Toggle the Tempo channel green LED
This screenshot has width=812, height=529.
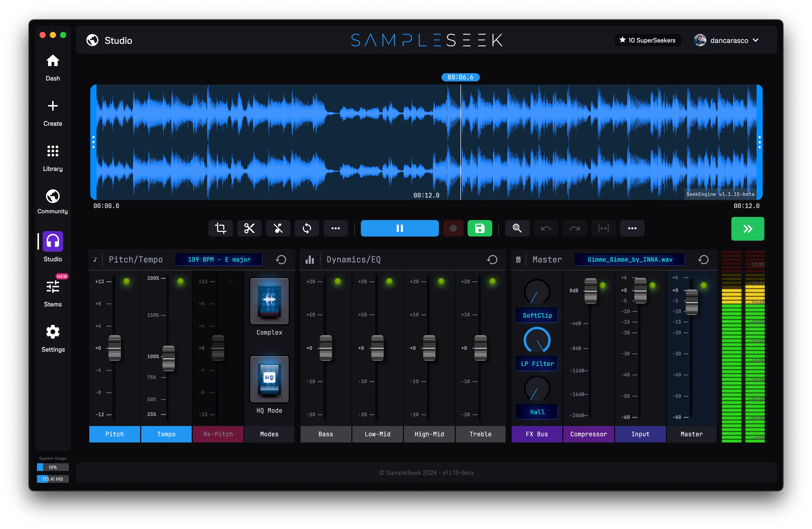click(x=180, y=281)
